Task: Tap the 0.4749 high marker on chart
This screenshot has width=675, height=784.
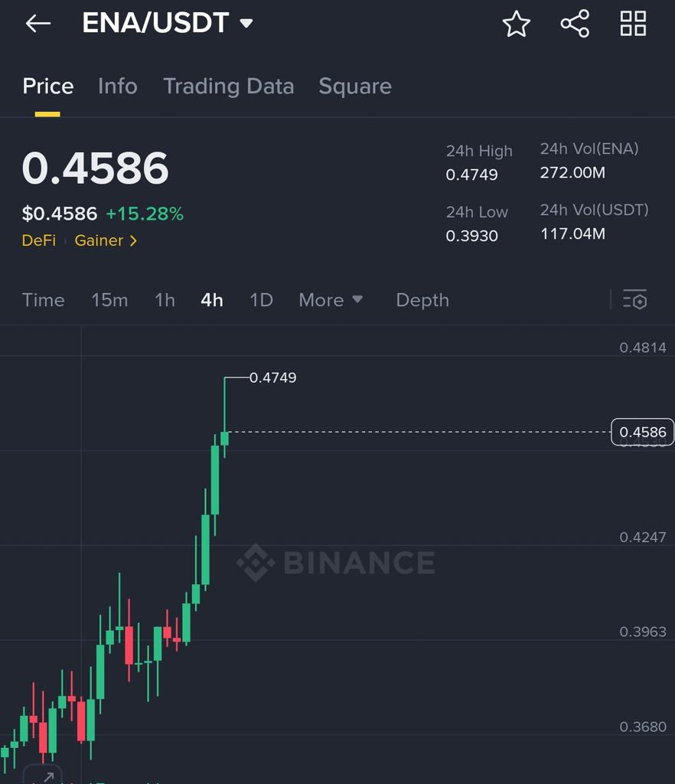Action: click(272, 377)
